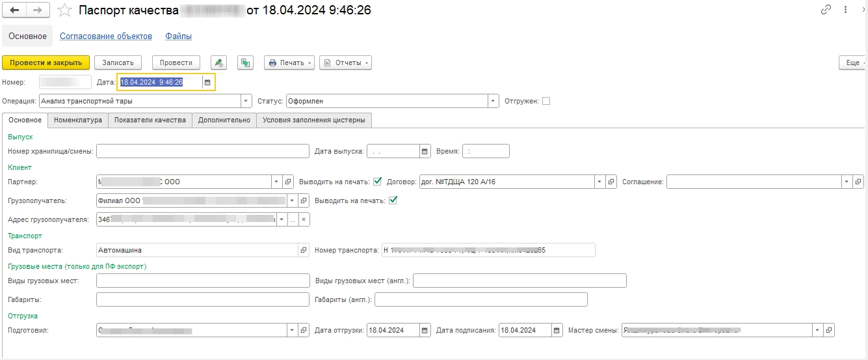Open calendar for Дата отгрузки
The width and height of the screenshot is (868, 360).
[x=425, y=330]
